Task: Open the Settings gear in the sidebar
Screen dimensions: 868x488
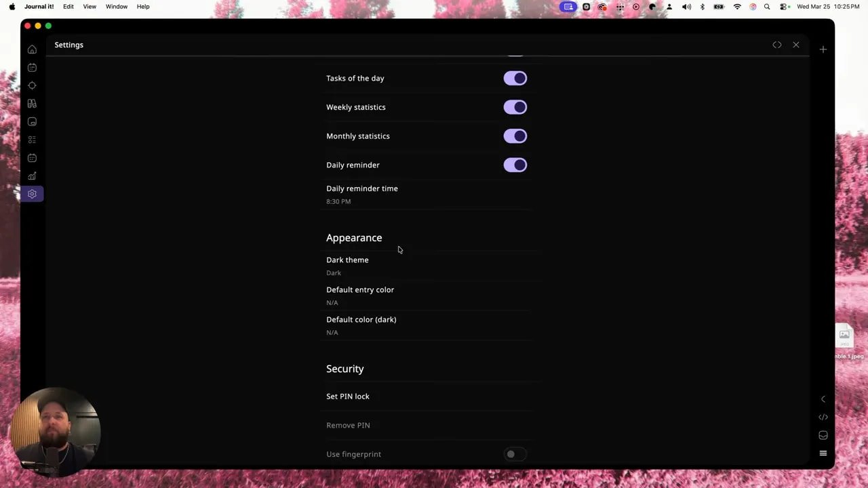Action: pyautogui.click(x=32, y=194)
